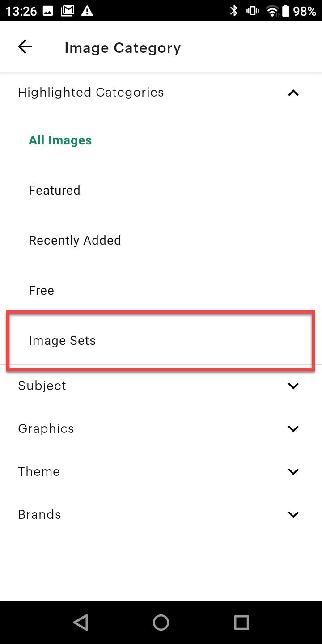This screenshot has width=322, height=644.
Task: Tap the warning triangle status icon
Action: point(87,11)
